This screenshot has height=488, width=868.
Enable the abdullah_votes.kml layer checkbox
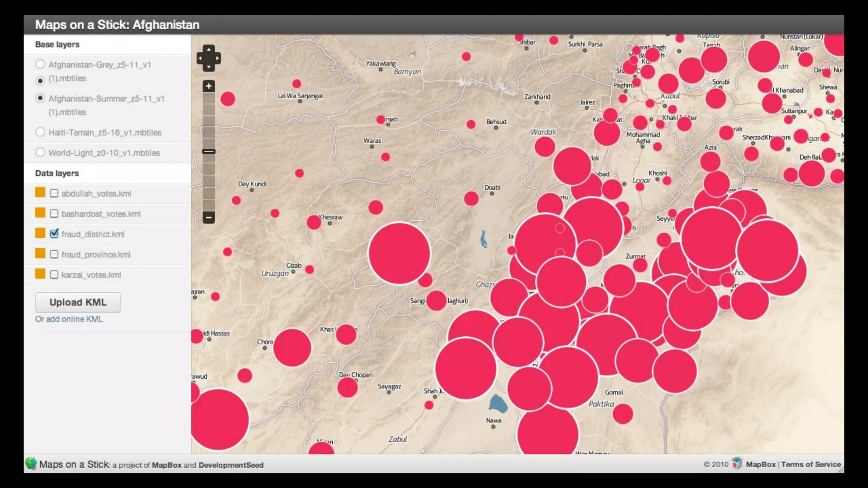pyautogui.click(x=54, y=194)
